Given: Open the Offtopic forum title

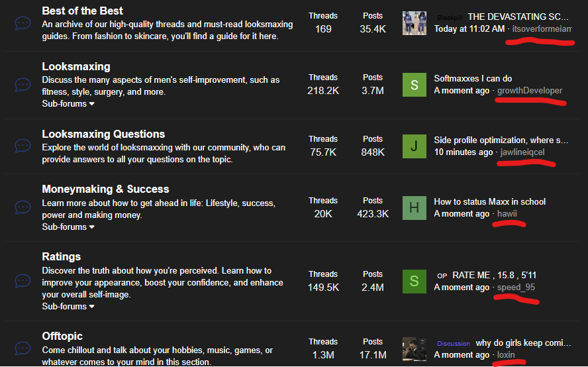Looking at the screenshot, I should click(x=62, y=337).
